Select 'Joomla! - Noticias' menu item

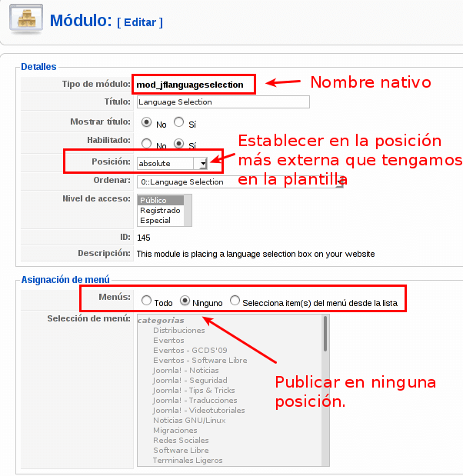coord(185,371)
